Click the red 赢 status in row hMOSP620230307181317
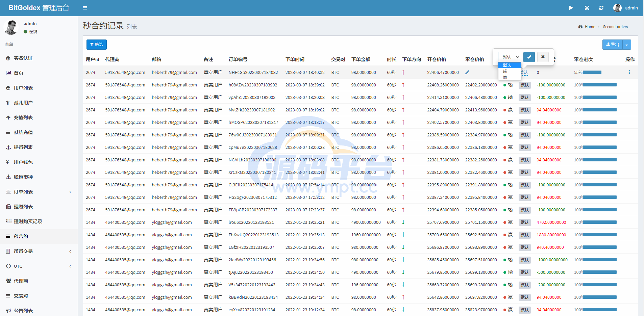 point(508,122)
